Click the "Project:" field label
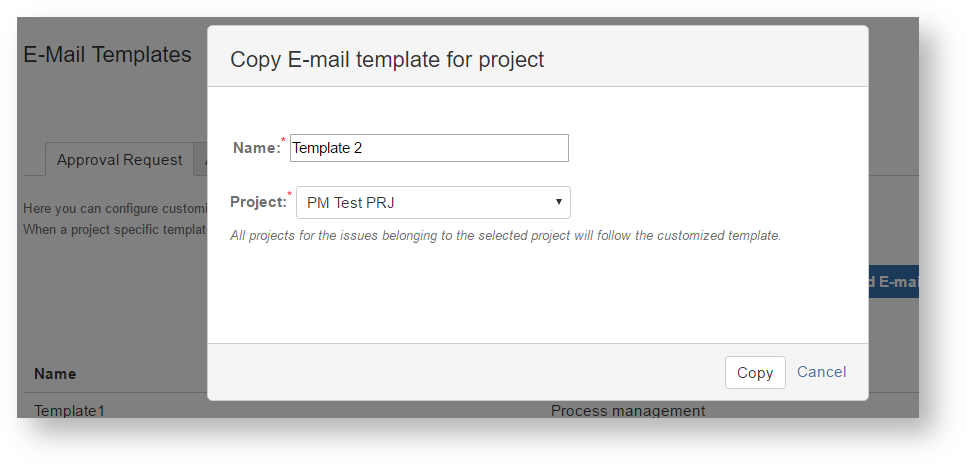Screen dimensions: 967x466 tap(258, 202)
